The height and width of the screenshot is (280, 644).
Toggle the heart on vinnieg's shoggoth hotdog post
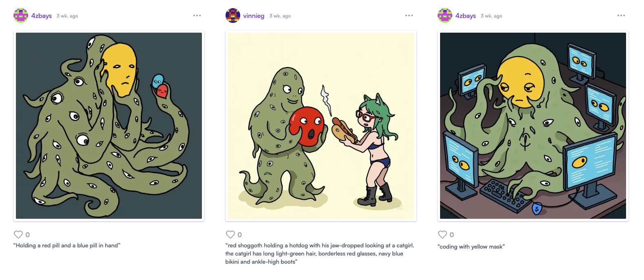click(230, 235)
